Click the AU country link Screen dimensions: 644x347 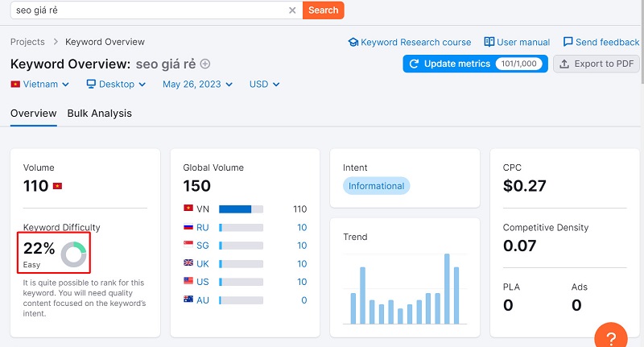pyautogui.click(x=203, y=300)
